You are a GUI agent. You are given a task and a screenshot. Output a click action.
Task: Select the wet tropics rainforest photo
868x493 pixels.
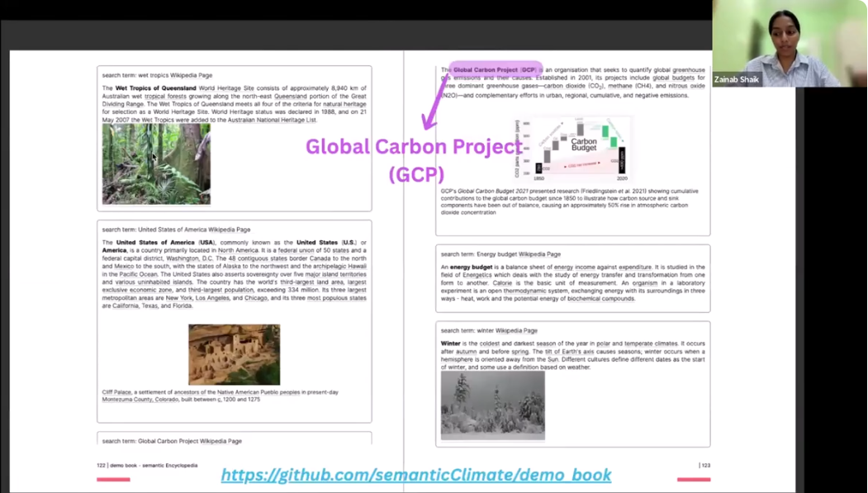tap(155, 164)
